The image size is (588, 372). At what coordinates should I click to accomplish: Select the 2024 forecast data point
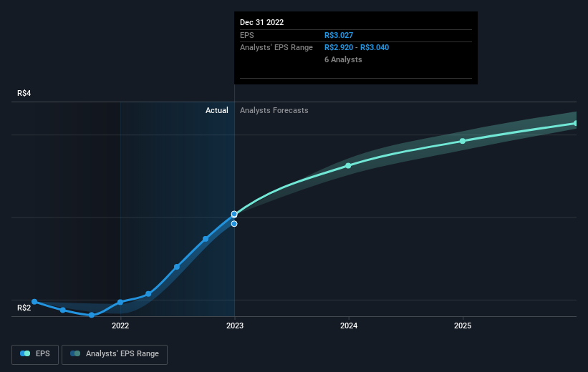(x=348, y=165)
